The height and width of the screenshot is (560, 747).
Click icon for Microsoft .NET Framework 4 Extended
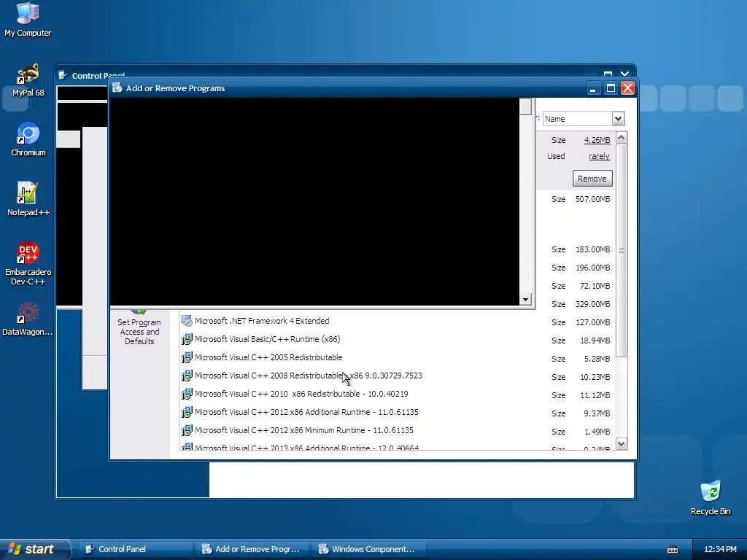[187, 321]
